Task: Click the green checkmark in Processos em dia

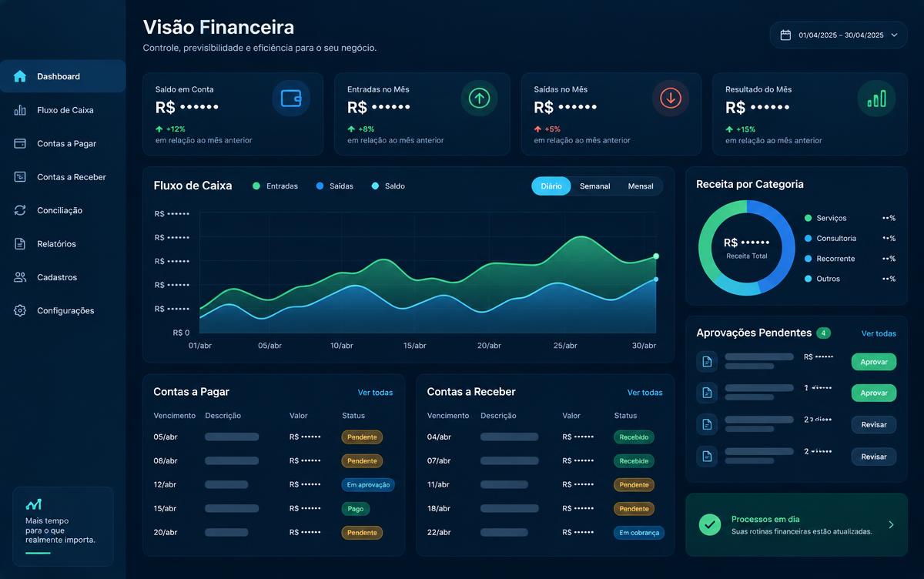Action: click(709, 524)
